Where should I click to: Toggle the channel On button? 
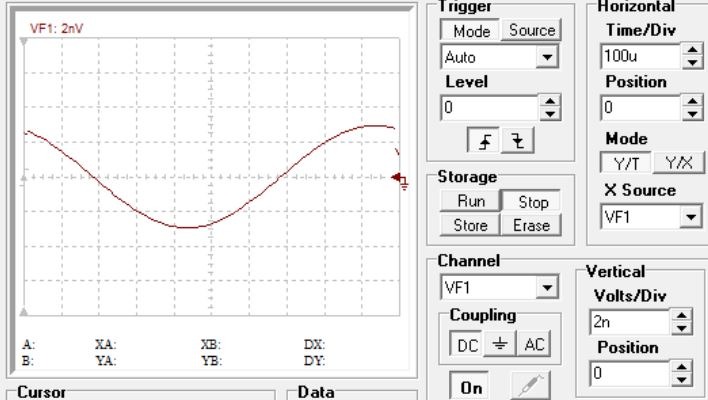pos(470,387)
